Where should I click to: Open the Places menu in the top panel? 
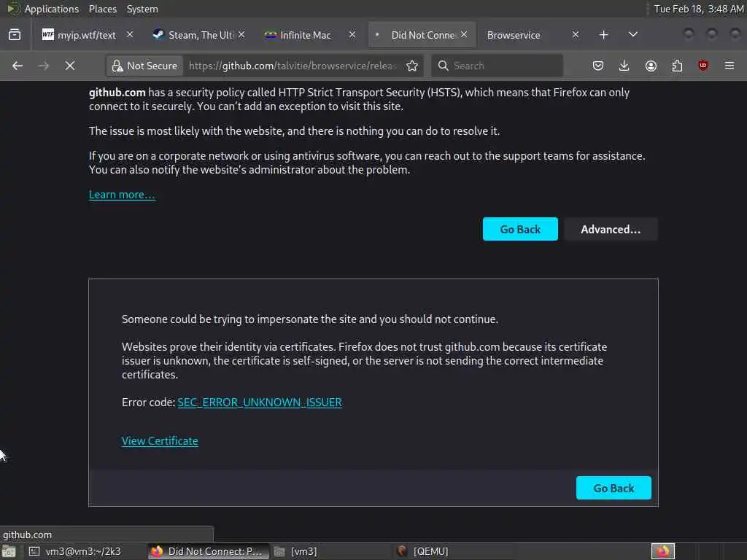point(102,9)
